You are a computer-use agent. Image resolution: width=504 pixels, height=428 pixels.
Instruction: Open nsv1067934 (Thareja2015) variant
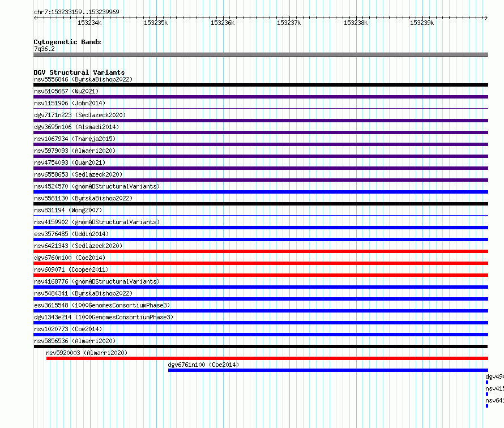(x=75, y=139)
